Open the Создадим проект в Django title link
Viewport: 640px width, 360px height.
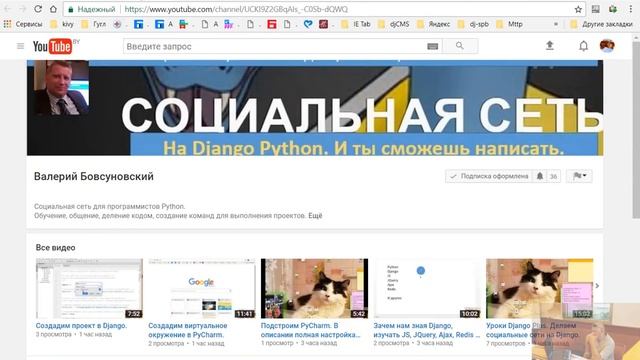point(81,325)
